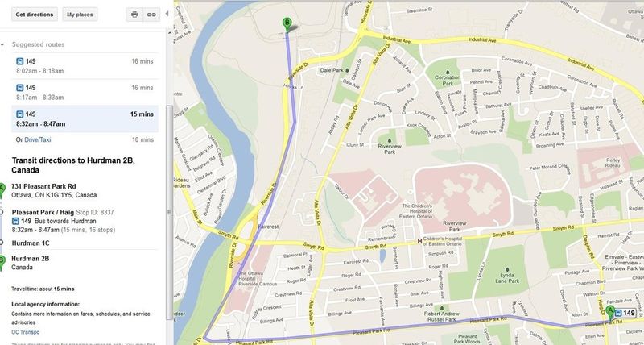Click the Pleasant Park Woods label
The image size is (644, 345).
click(467, 339)
